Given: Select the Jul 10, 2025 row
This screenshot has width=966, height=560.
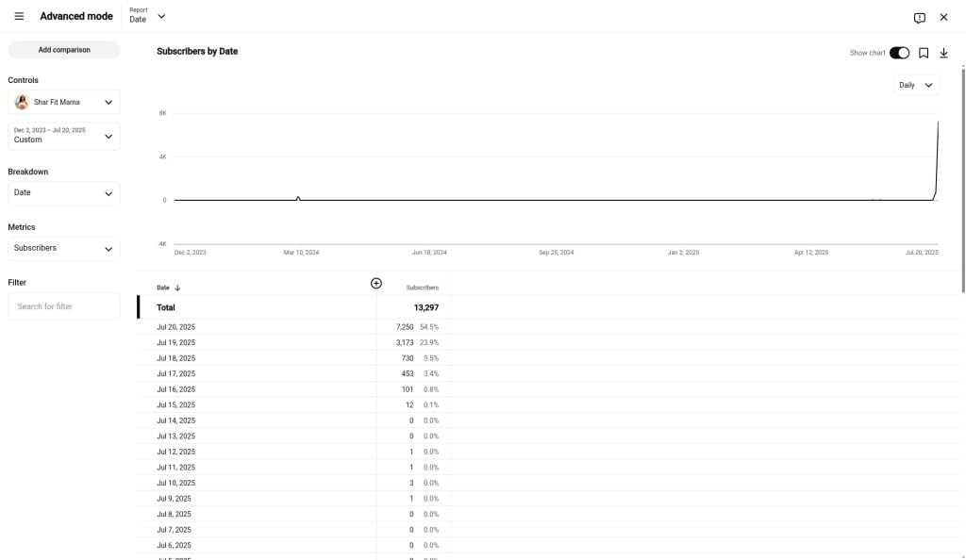Looking at the screenshot, I should 548,483.
